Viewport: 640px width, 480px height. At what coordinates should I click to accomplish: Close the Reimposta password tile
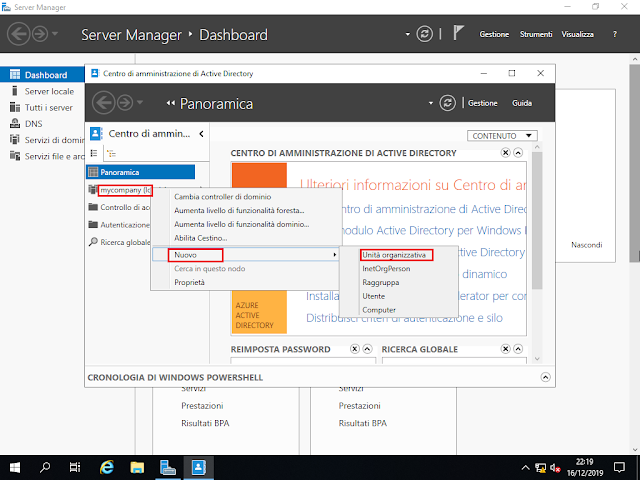(x=355, y=349)
